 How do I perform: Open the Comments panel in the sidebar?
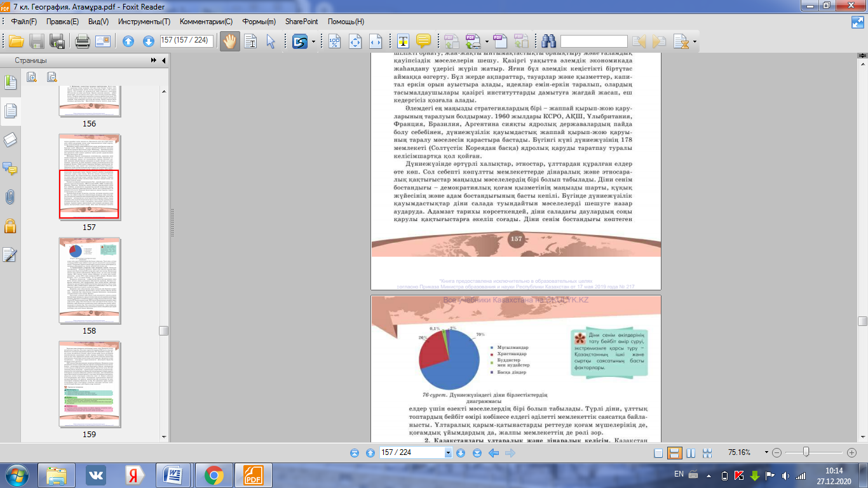pos(10,168)
